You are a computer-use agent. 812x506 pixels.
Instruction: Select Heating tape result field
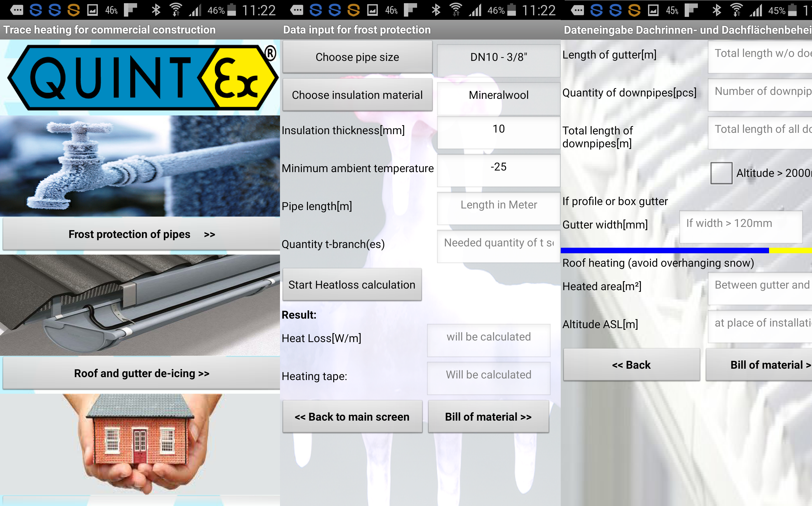pos(488,378)
